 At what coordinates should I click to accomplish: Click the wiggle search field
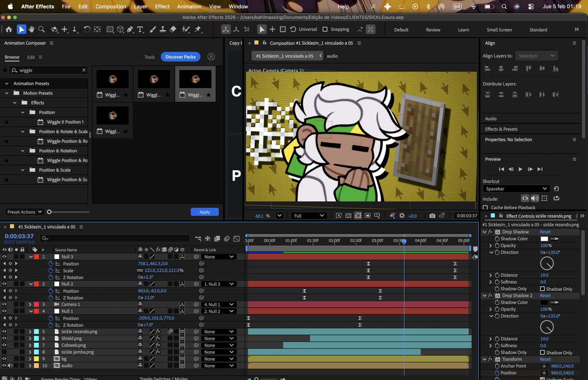click(48, 70)
